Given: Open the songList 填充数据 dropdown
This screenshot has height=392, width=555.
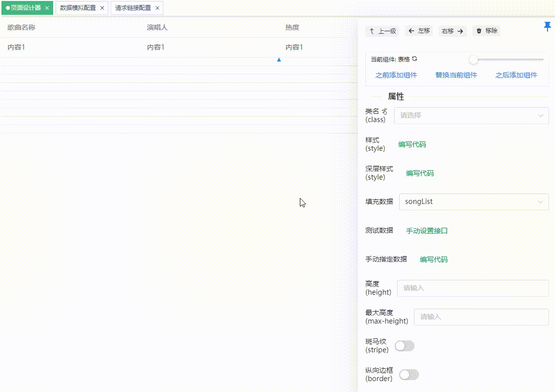Looking at the screenshot, I should pyautogui.click(x=473, y=202).
